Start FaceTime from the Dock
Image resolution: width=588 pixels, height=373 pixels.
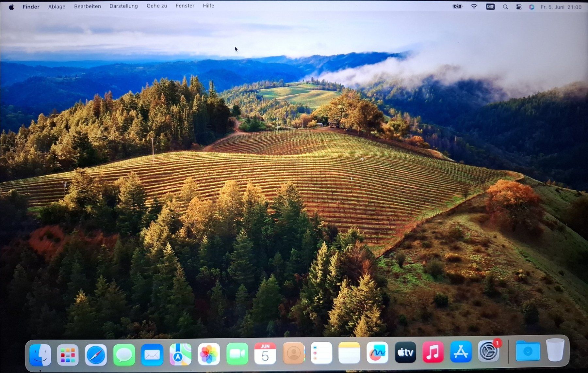(x=237, y=354)
